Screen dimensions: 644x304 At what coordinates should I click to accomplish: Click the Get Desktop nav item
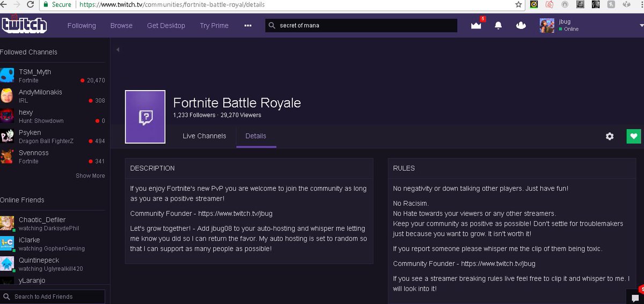166,26
